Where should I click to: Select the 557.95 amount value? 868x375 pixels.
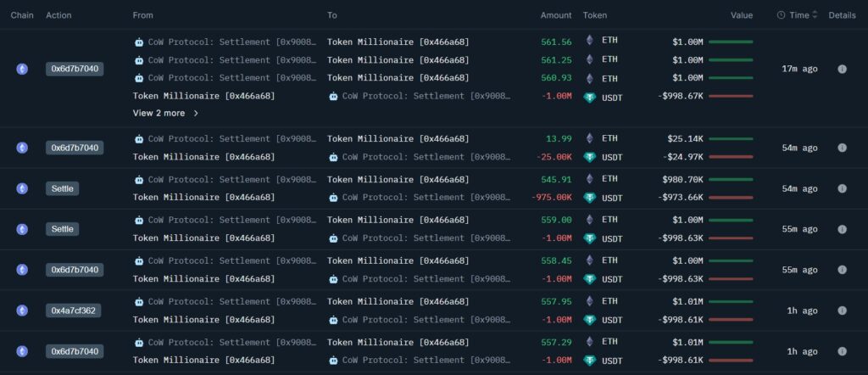click(556, 301)
